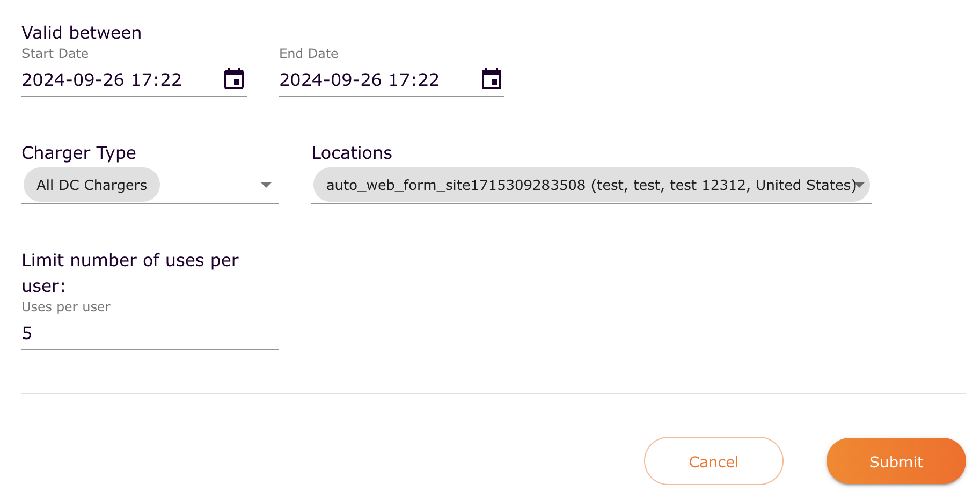The image size is (980, 499).
Task: Click the Start Date label
Action: tap(55, 53)
